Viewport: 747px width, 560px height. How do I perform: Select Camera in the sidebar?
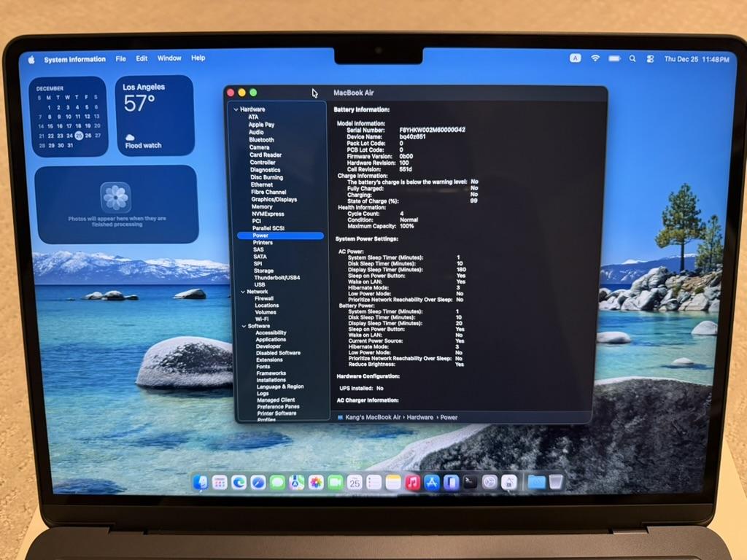coord(259,147)
